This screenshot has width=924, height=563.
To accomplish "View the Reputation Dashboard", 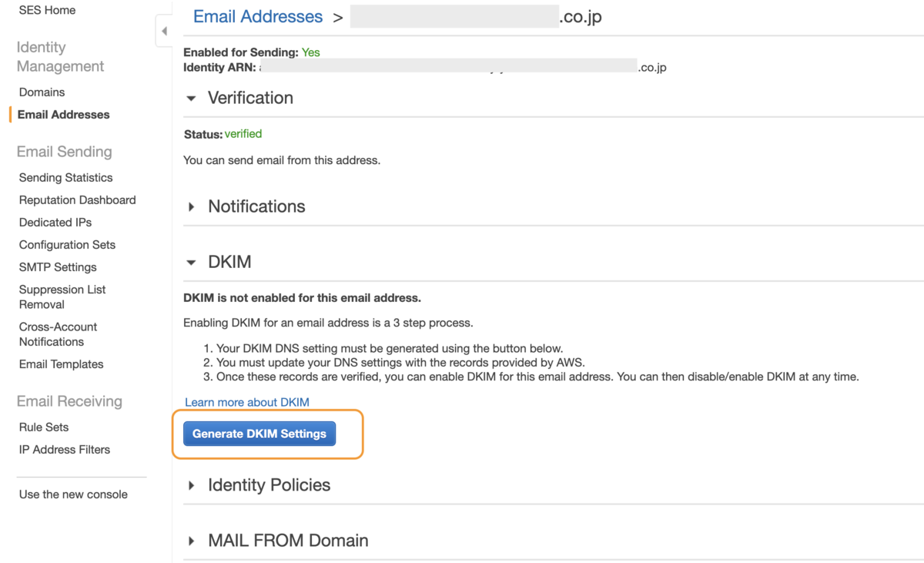I will pos(77,199).
